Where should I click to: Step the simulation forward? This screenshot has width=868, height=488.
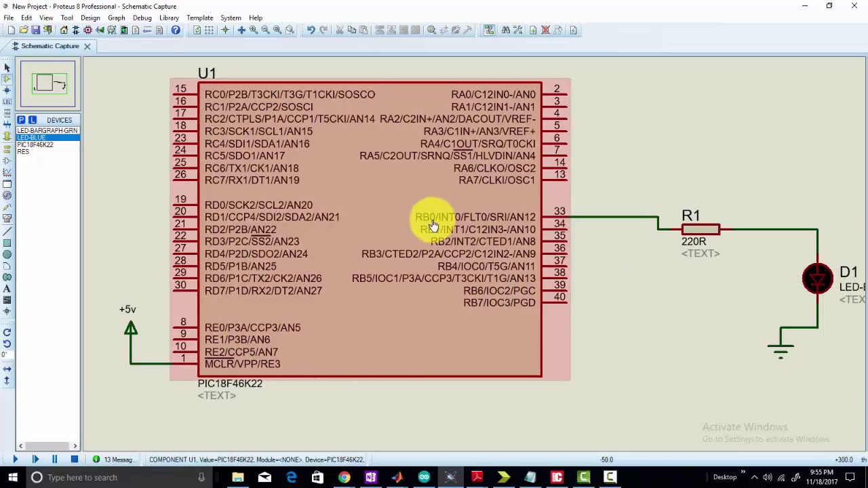35,460
